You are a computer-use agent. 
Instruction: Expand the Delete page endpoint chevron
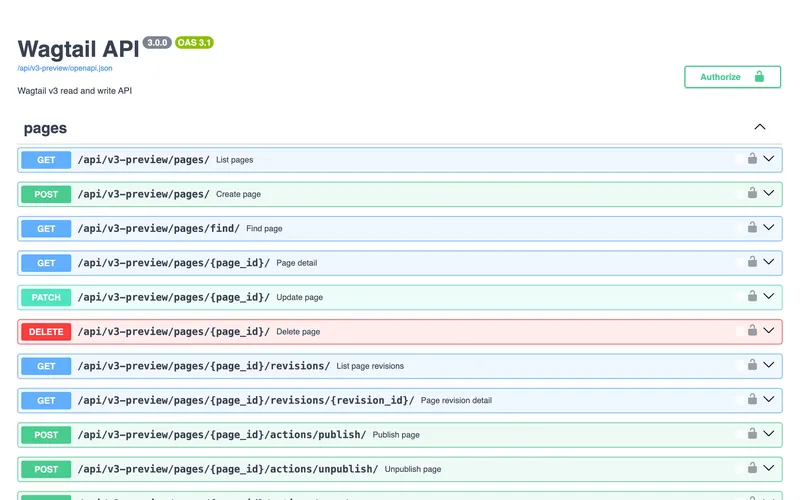769,331
